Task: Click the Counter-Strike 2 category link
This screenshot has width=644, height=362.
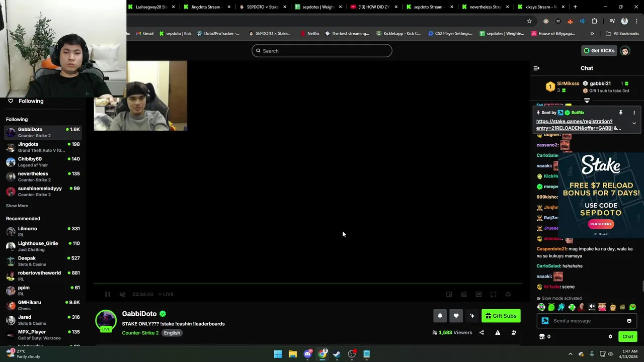Action: tap(140, 333)
